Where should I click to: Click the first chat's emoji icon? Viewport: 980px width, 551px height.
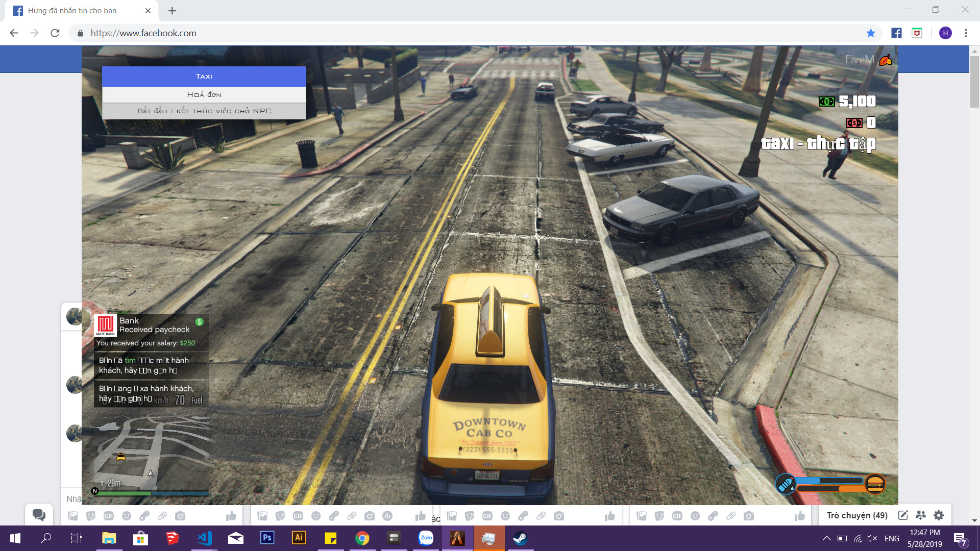127,516
